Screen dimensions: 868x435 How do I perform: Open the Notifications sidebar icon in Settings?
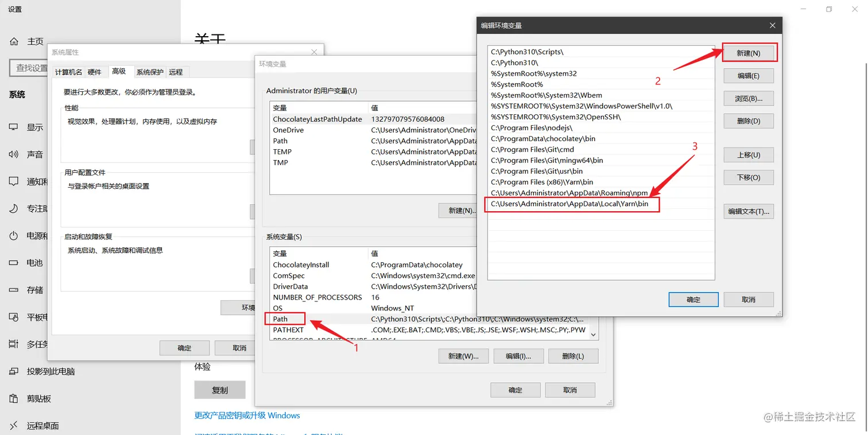(14, 181)
